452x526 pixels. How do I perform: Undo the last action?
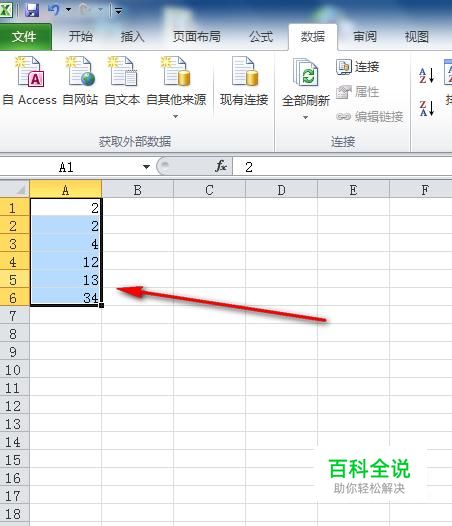click(x=54, y=9)
